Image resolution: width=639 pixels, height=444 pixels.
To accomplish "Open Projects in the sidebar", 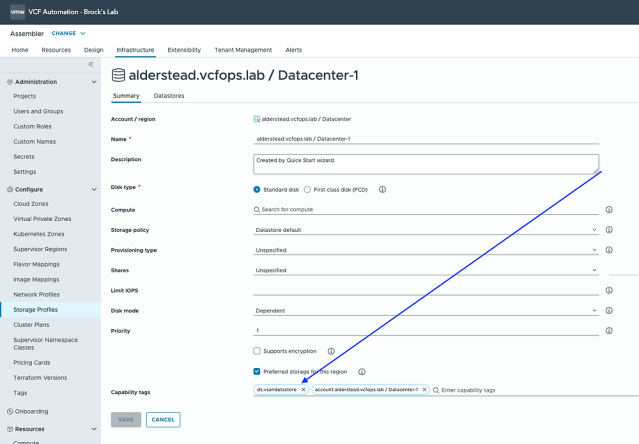I will [24, 96].
